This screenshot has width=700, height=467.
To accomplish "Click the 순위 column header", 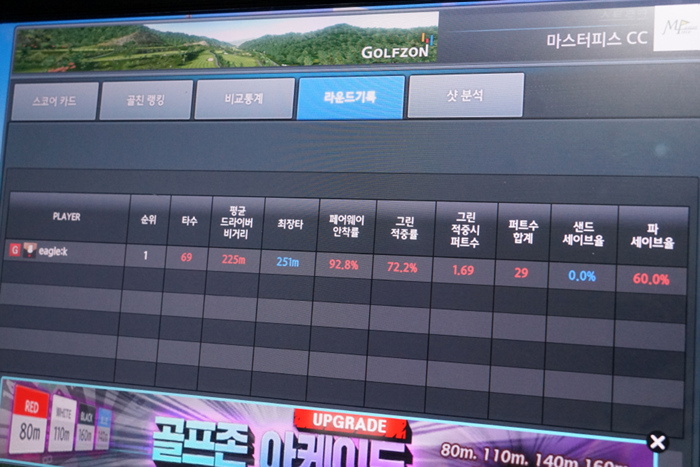I will (148, 219).
